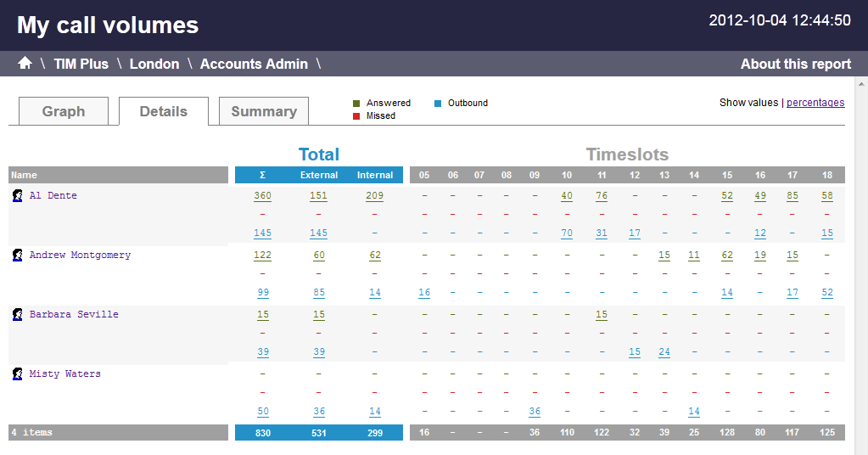The width and height of the screenshot is (868, 455).
Task: Open the Summary tab
Action: pyautogui.click(x=263, y=111)
